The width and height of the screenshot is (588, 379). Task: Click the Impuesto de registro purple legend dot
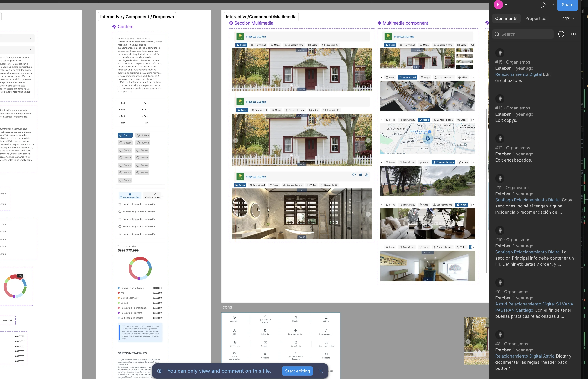tap(119, 313)
